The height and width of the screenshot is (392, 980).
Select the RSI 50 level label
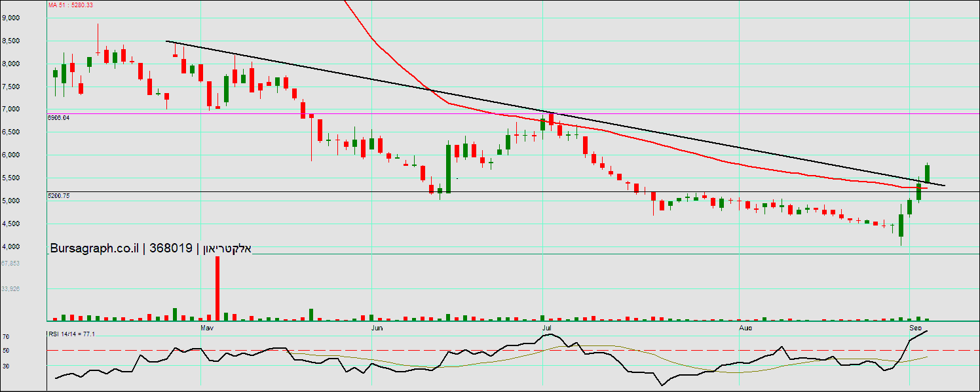5,351
